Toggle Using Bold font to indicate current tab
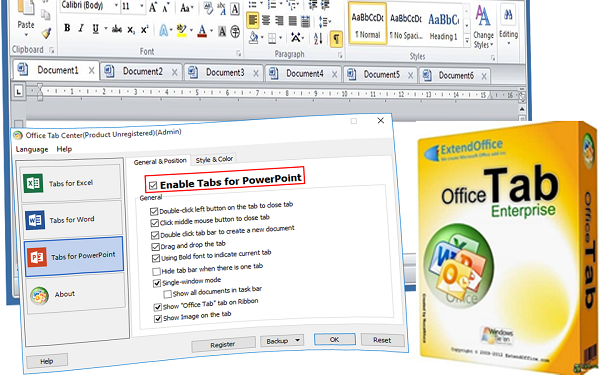 (x=156, y=258)
